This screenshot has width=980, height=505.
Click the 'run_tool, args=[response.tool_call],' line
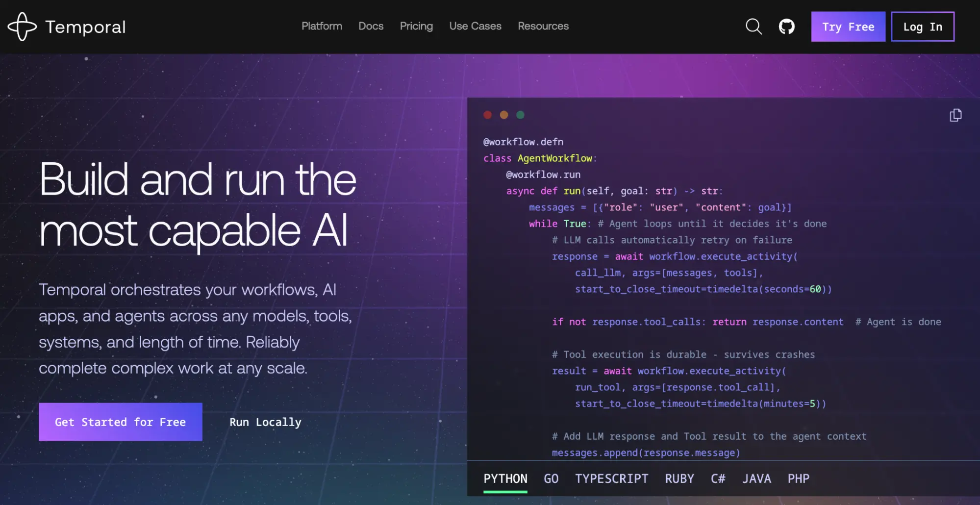point(678,387)
